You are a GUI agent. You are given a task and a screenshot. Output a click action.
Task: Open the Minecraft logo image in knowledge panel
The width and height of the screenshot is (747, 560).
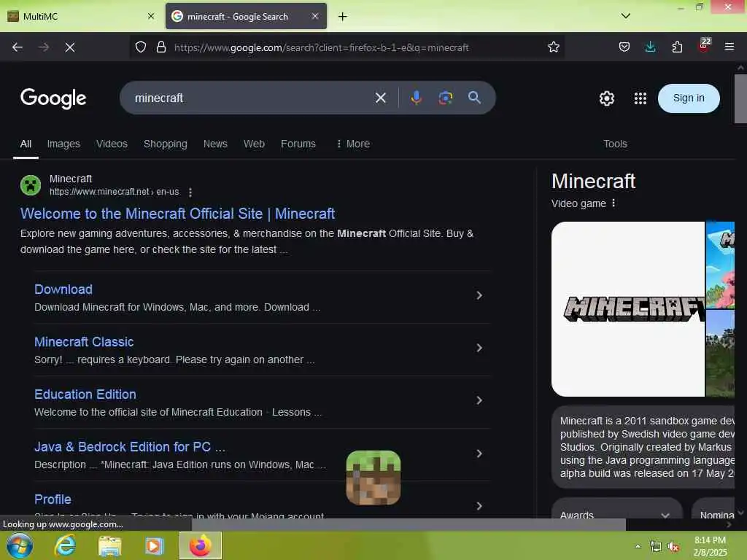click(628, 308)
